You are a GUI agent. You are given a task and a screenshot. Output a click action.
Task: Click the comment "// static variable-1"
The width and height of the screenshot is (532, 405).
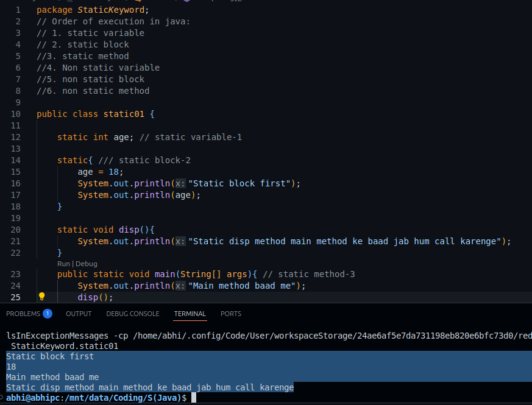(191, 137)
